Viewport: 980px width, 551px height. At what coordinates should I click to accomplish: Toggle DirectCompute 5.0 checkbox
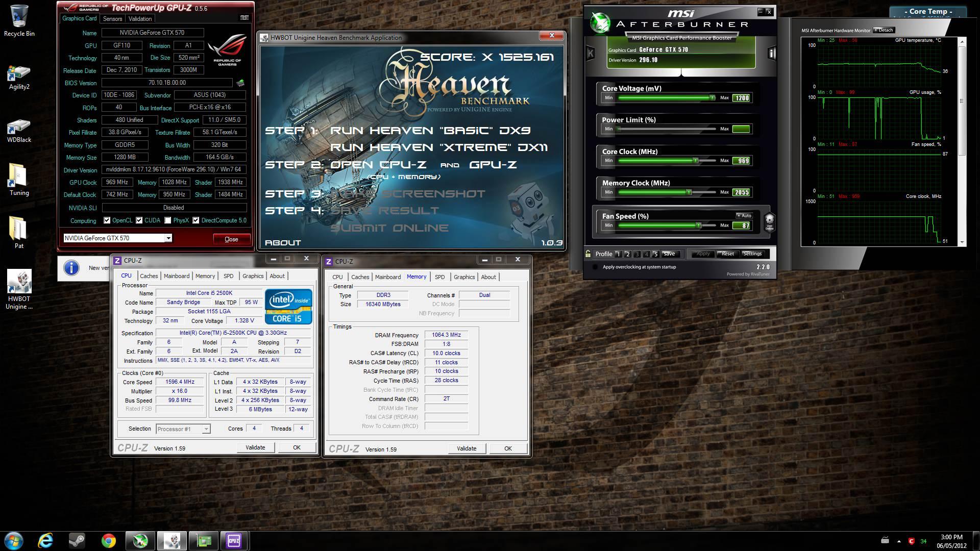[x=195, y=220]
